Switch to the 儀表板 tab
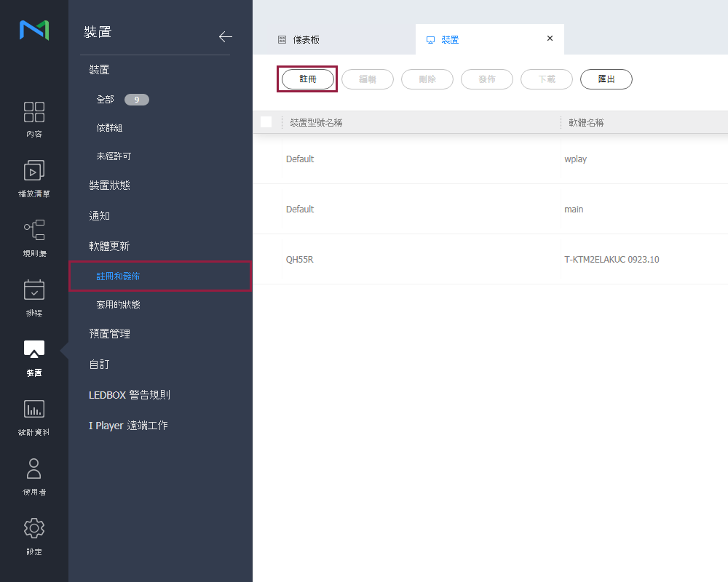 coord(306,40)
